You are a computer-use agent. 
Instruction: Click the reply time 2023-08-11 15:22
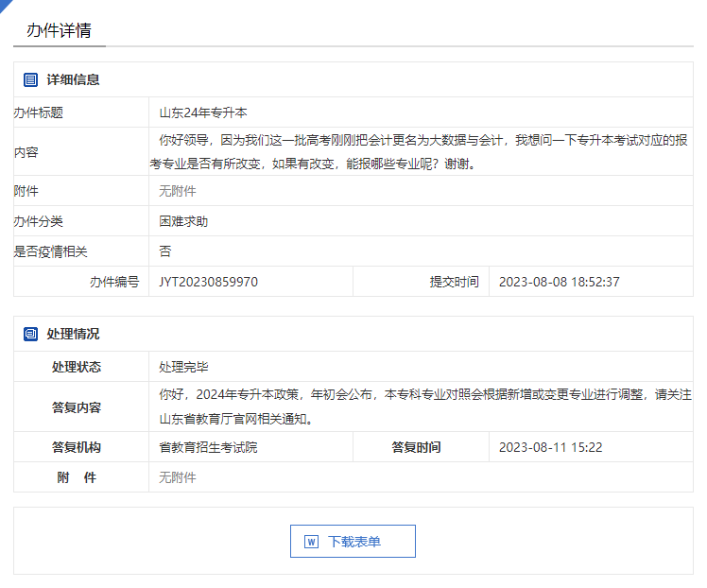[550, 447]
